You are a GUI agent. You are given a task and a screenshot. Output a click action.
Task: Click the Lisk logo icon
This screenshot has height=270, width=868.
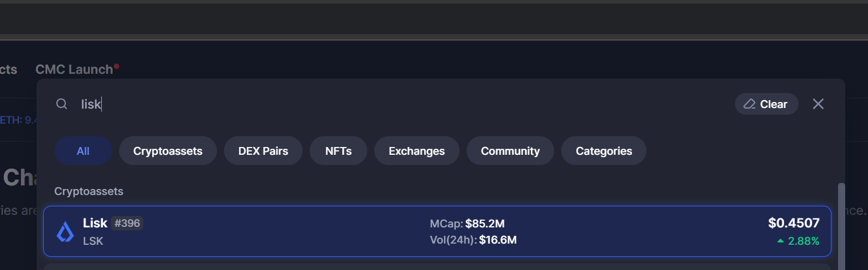[x=65, y=232]
